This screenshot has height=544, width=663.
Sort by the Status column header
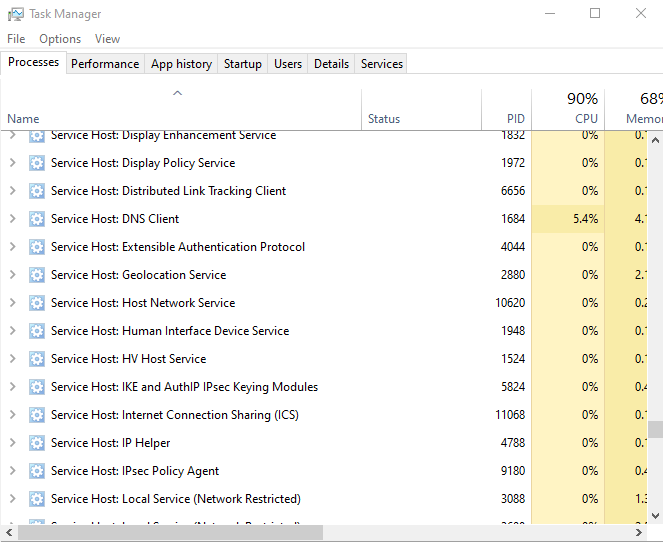pos(422,109)
